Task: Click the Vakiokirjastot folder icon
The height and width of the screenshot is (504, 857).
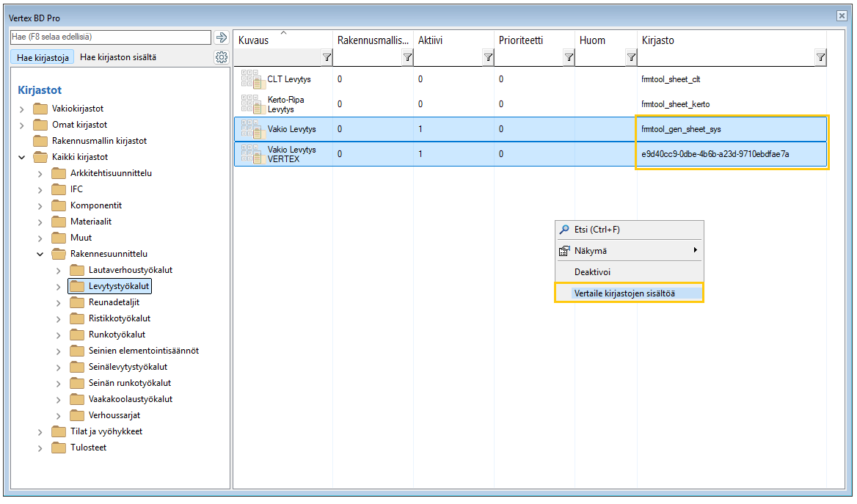Action: pos(40,109)
